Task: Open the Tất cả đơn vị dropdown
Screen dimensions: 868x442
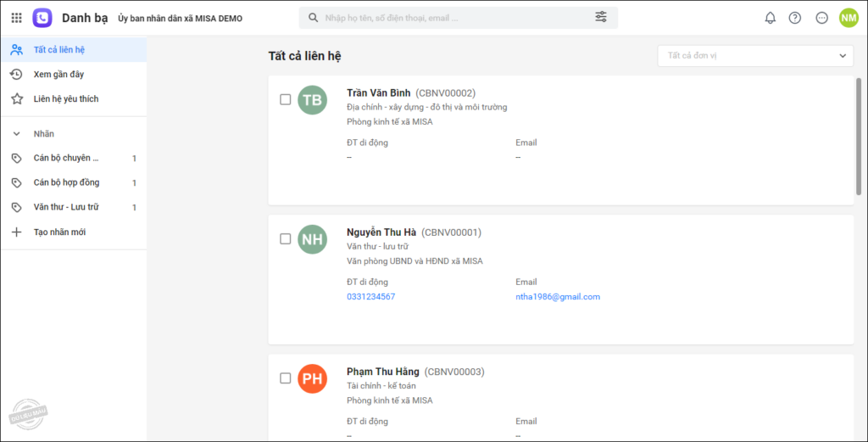Action: pos(755,56)
